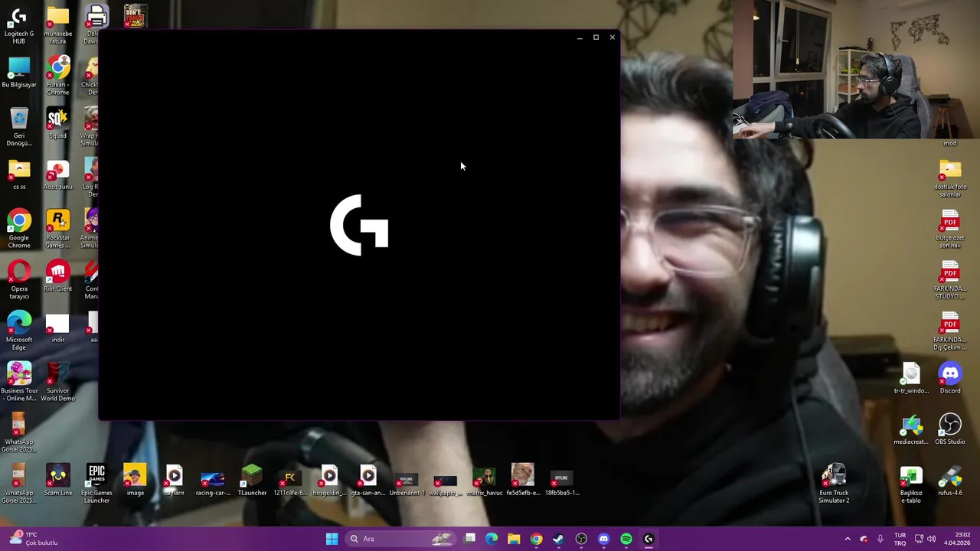This screenshot has height=551, width=980.
Task: Open WhatsApp Görsel 2025 image at bottom-left
Action: point(19,483)
